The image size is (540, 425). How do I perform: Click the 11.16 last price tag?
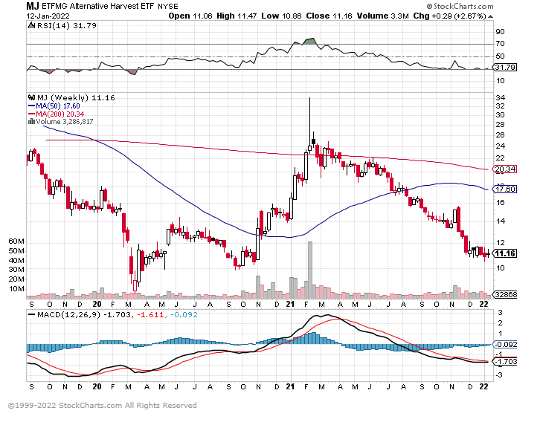pos(505,253)
